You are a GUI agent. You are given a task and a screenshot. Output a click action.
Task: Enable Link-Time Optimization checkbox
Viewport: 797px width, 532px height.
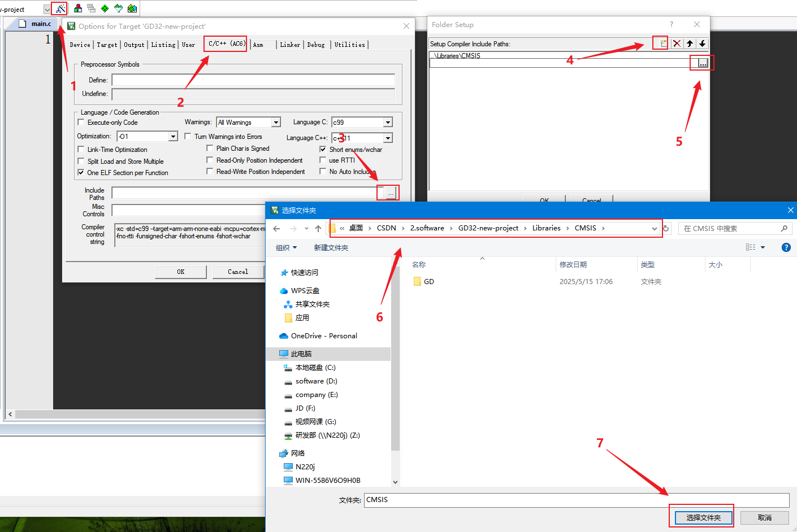[81, 149]
